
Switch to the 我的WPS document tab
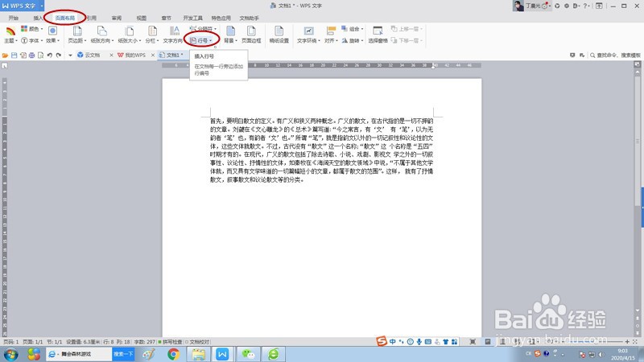point(134,55)
